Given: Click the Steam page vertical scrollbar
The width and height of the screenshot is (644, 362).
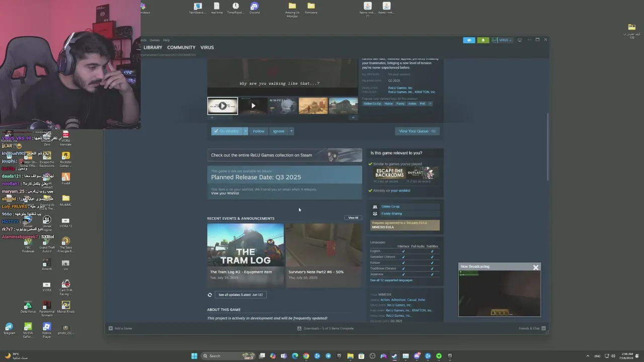Looking at the screenshot, I should pos(547,147).
